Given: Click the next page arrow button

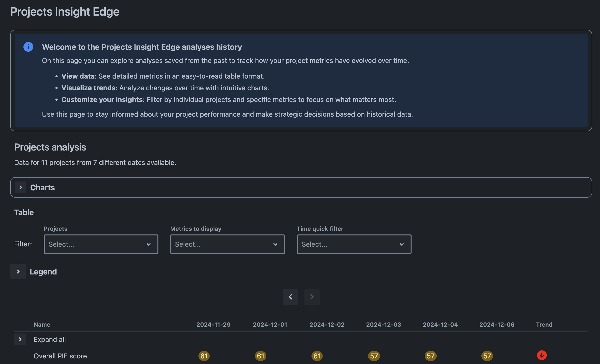Looking at the screenshot, I should tap(312, 297).
